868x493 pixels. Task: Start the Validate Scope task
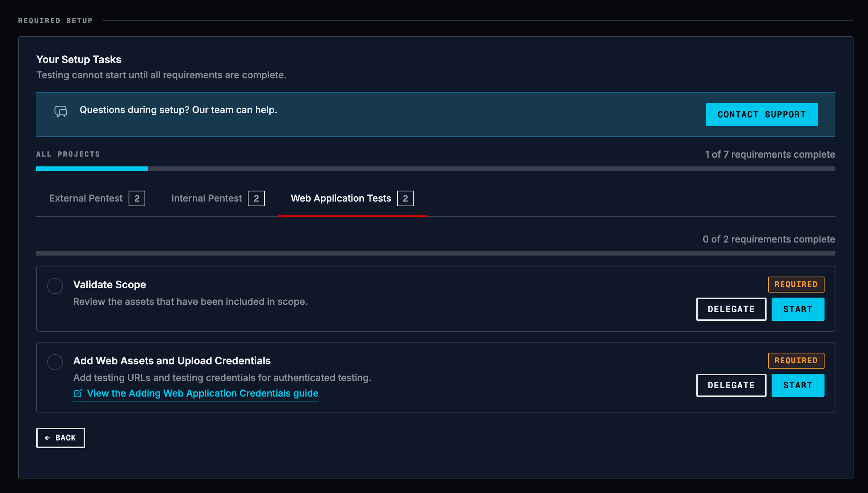pos(798,309)
